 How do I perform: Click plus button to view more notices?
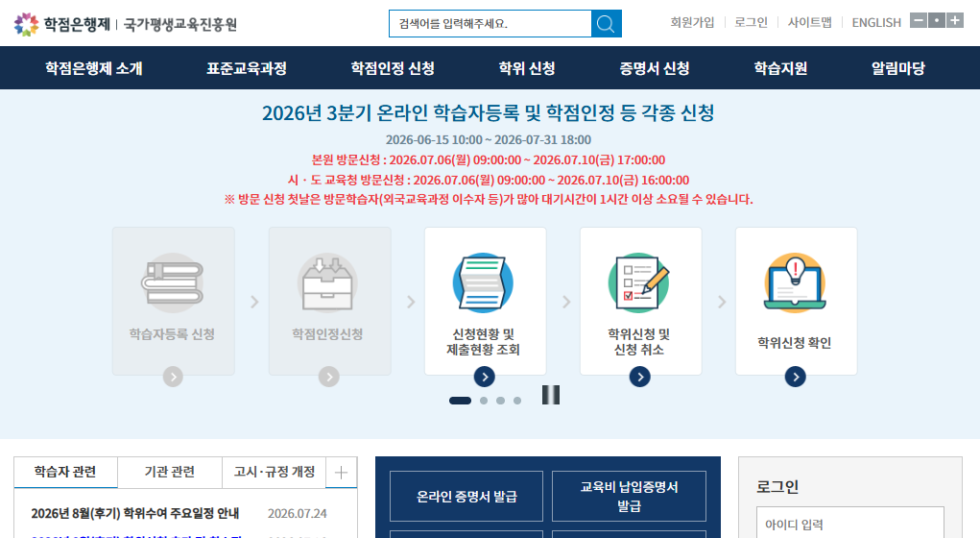click(342, 473)
